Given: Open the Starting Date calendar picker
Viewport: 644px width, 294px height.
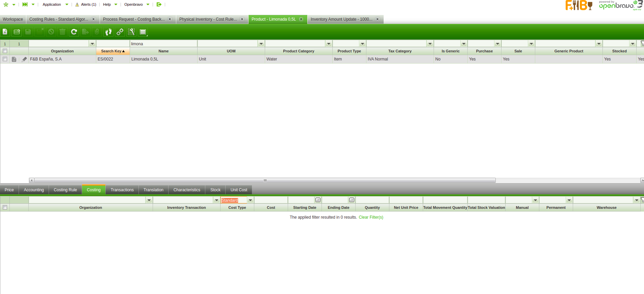Looking at the screenshot, I should (x=318, y=200).
